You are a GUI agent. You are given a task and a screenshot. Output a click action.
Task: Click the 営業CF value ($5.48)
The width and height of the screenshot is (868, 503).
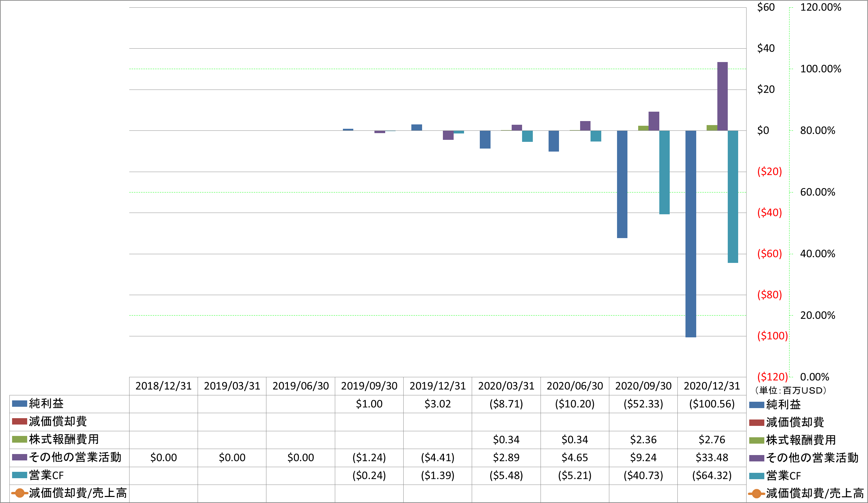click(506, 476)
